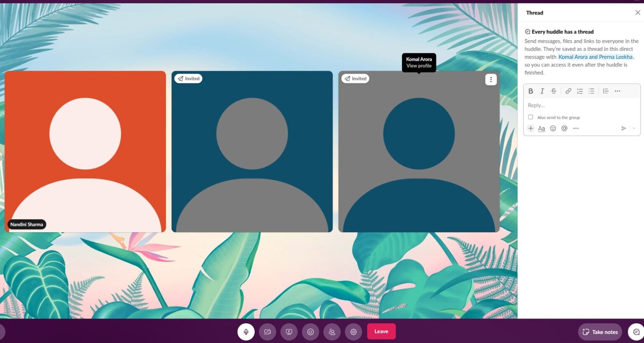Click the Take notes button
Viewport: 644px width, 343px height.
click(600, 332)
